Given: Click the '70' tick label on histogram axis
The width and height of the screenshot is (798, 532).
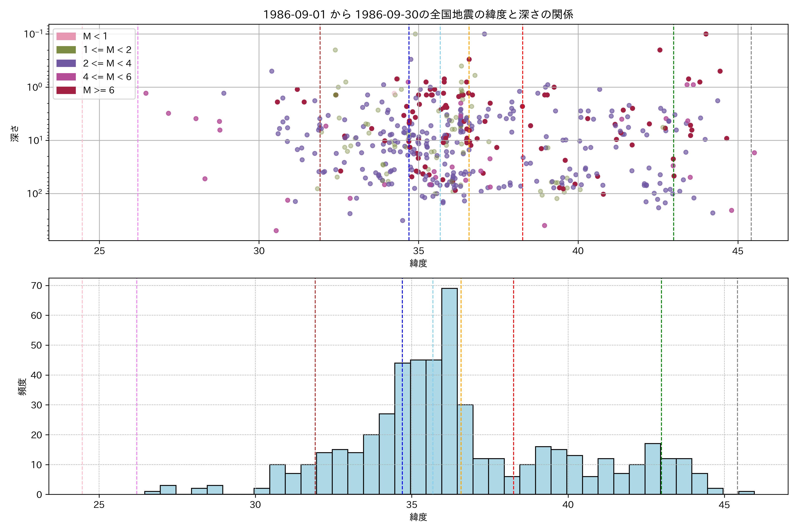Looking at the screenshot, I should [x=36, y=286].
